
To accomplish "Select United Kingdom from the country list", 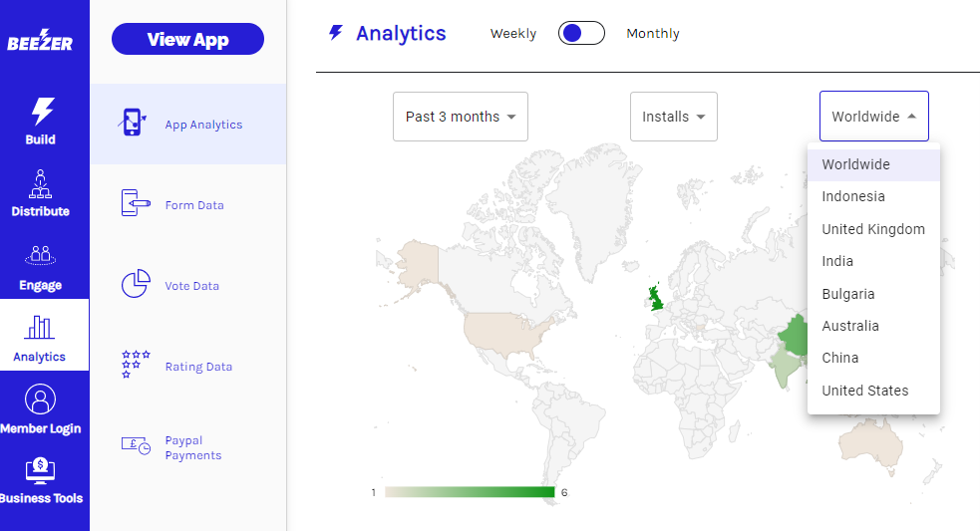I will coord(872,229).
